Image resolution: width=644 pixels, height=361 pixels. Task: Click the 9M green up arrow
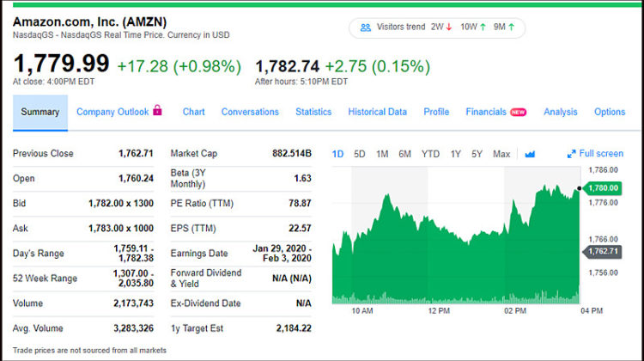[x=512, y=28]
